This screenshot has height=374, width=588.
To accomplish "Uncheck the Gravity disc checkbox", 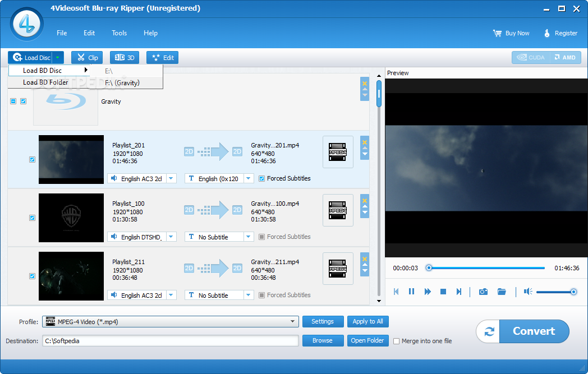I will pos(23,101).
